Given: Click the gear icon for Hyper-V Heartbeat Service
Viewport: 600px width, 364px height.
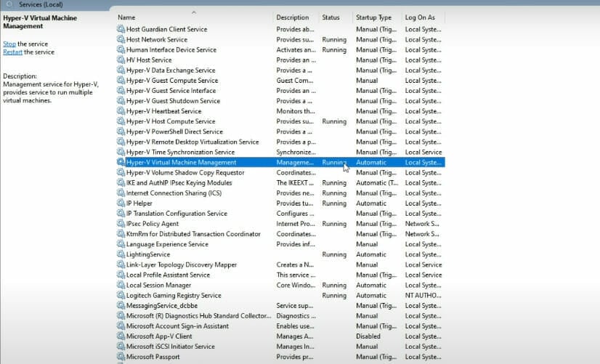Looking at the screenshot, I should [121, 111].
